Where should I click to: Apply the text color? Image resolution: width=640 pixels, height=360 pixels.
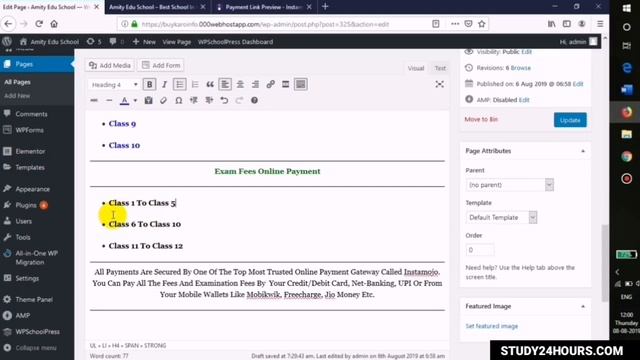pyautogui.click(x=124, y=100)
